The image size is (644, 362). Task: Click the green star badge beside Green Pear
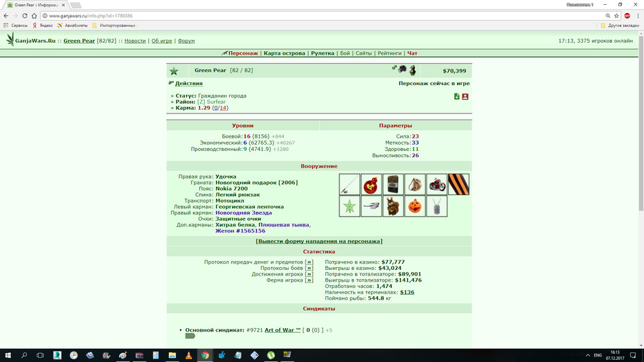[x=174, y=71]
